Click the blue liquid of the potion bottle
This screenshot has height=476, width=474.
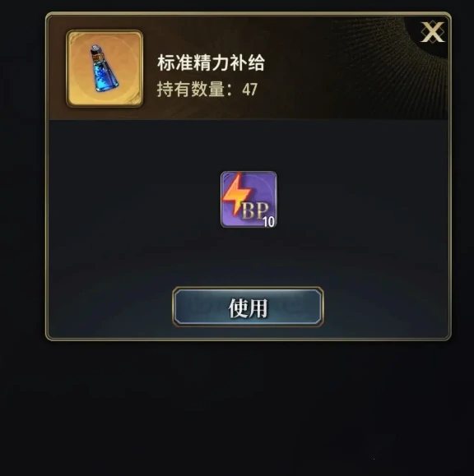(x=105, y=76)
